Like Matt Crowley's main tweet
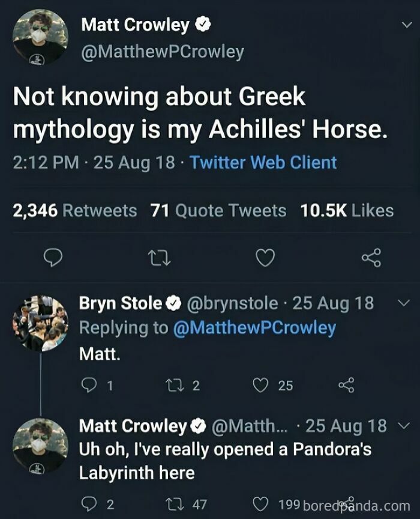The image size is (420, 519). [266, 256]
